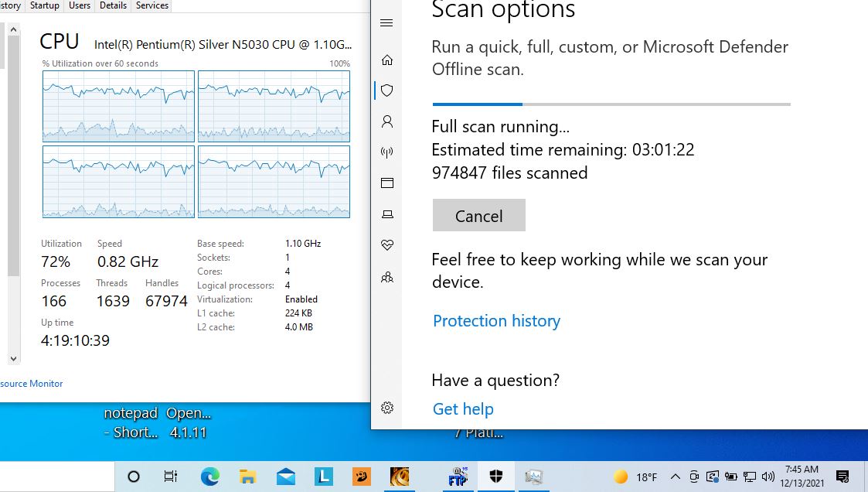Switch to Details tab in Task Manager
The height and width of the screenshot is (492, 868).
click(x=113, y=5)
